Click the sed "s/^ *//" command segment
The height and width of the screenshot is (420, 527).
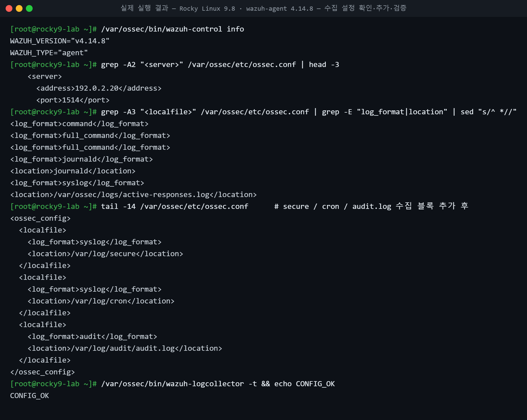click(488, 112)
